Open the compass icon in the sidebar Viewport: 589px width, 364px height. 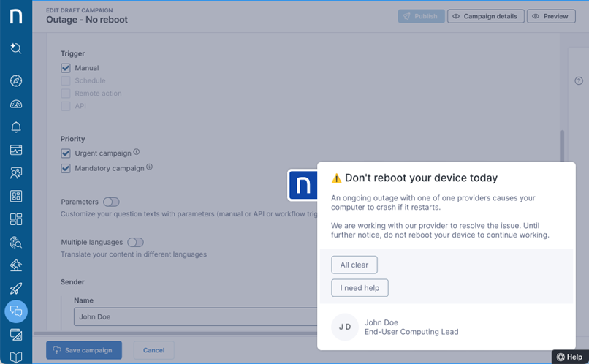click(x=15, y=81)
